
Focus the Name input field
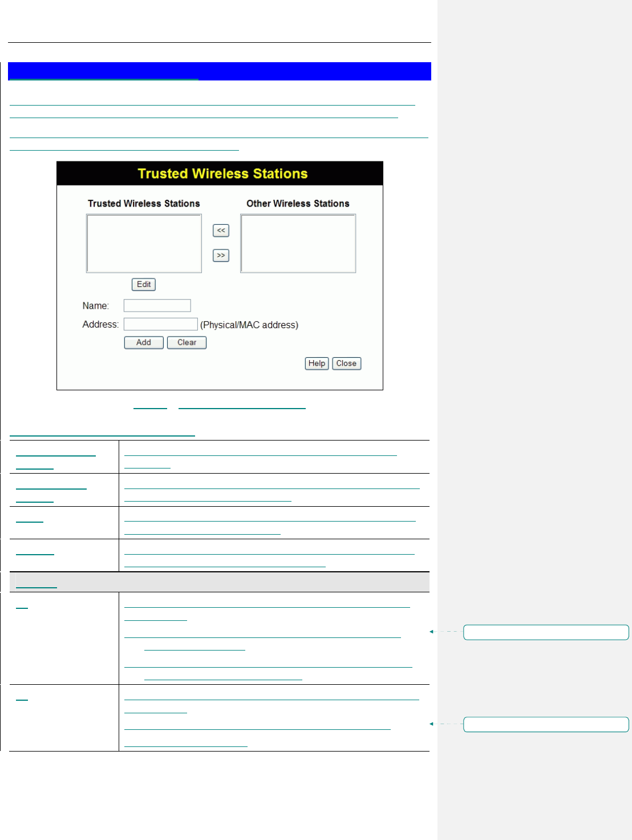click(x=157, y=305)
